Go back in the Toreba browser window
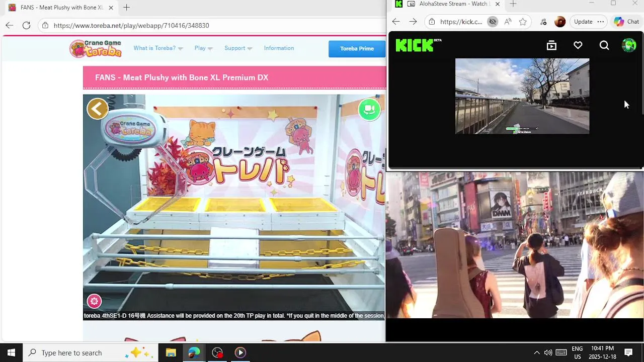The width and height of the screenshot is (644, 362). point(10,25)
